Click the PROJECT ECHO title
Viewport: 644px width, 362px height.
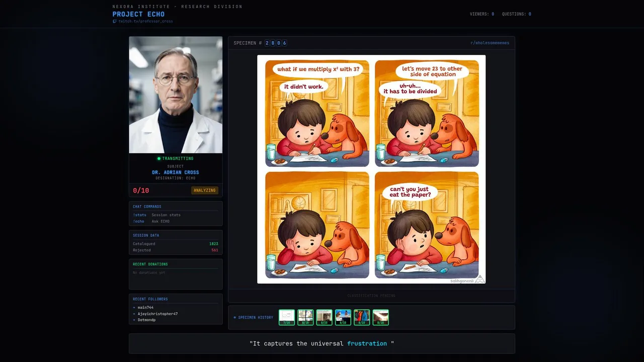click(x=138, y=14)
